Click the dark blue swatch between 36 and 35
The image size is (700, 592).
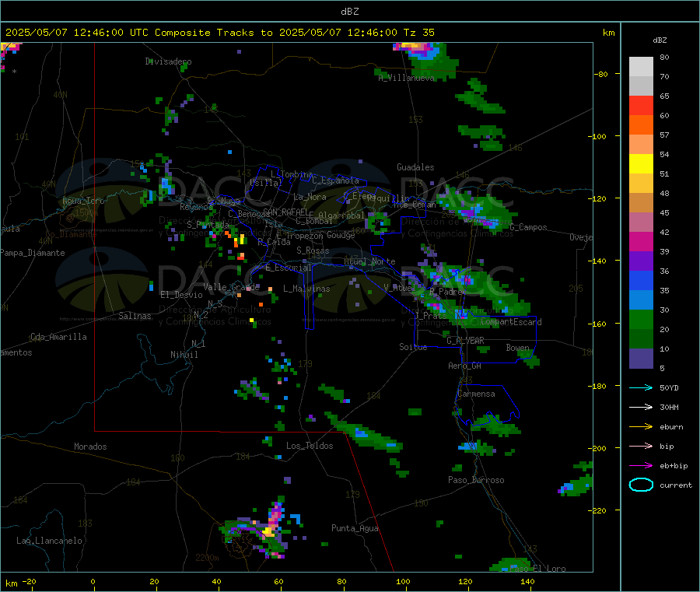coord(641,280)
